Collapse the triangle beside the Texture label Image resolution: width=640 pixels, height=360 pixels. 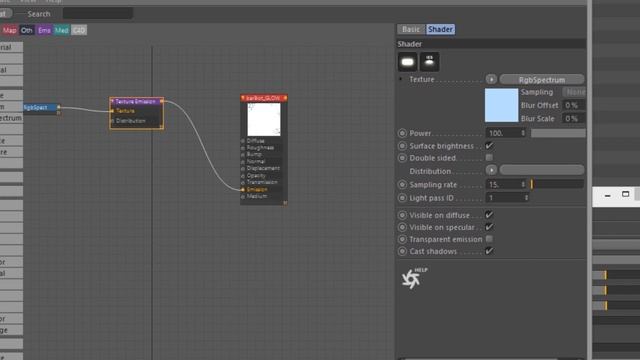click(x=401, y=79)
